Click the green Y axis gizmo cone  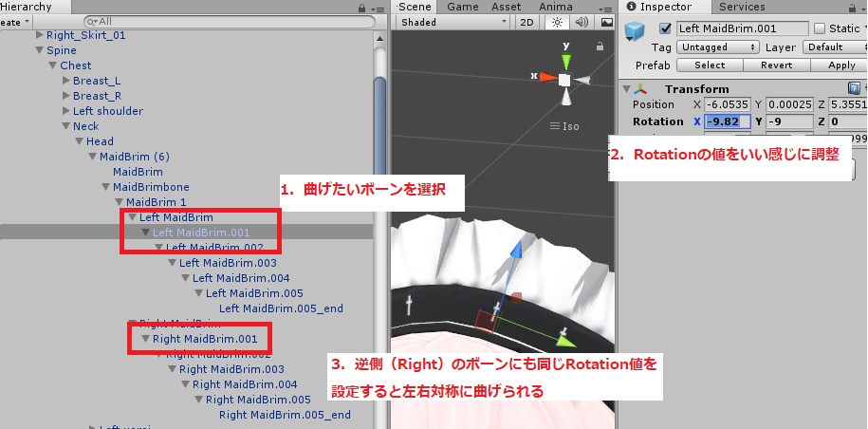click(x=565, y=61)
